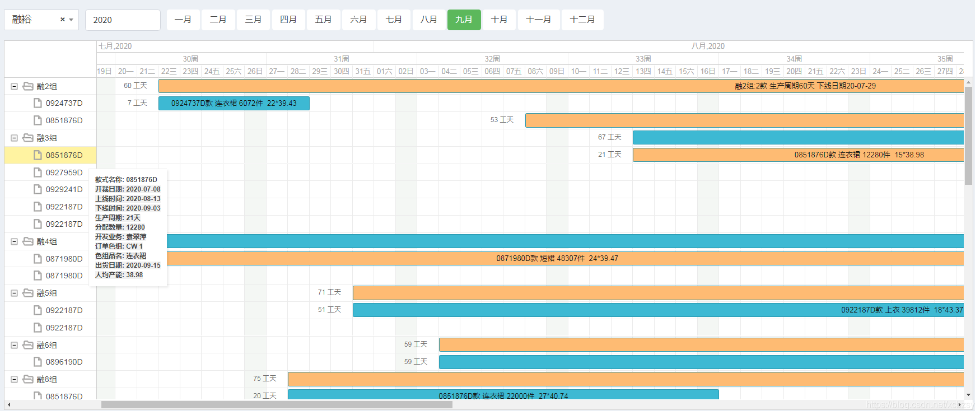Click file icon of 0851876D under 融2组
The height and width of the screenshot is (415, 980).
38,120
